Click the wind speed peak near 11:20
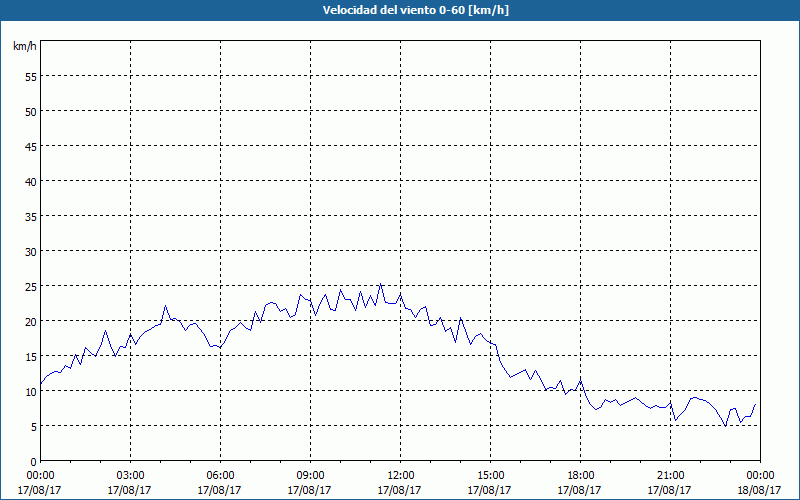 pos(380,284)
